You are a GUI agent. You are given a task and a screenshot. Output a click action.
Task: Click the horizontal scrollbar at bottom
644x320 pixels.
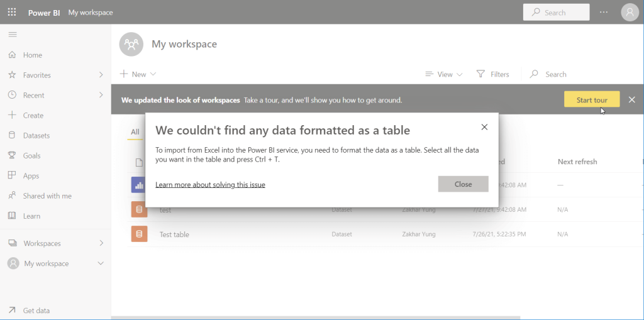tap(316, 317)
